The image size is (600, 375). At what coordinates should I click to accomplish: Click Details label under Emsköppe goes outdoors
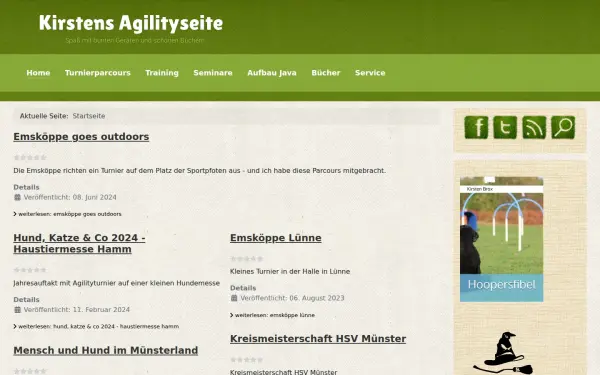click(x=26, y=187)
